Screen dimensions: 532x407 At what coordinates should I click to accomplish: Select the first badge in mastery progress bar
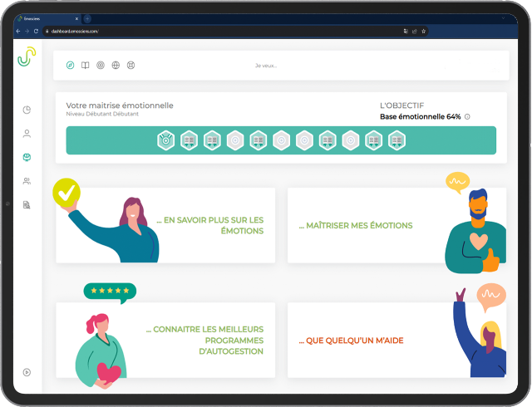[x=165, y=140]
